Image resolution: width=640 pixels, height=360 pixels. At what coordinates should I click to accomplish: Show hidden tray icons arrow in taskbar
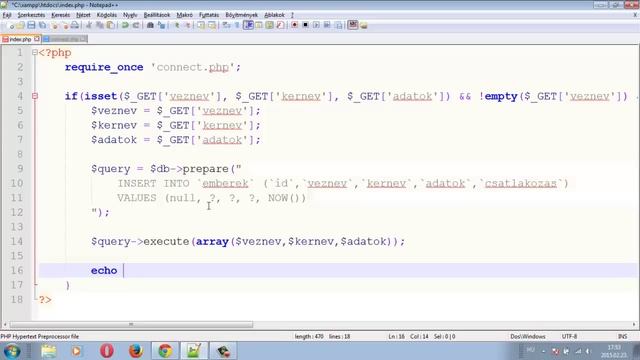coord(543,351)
